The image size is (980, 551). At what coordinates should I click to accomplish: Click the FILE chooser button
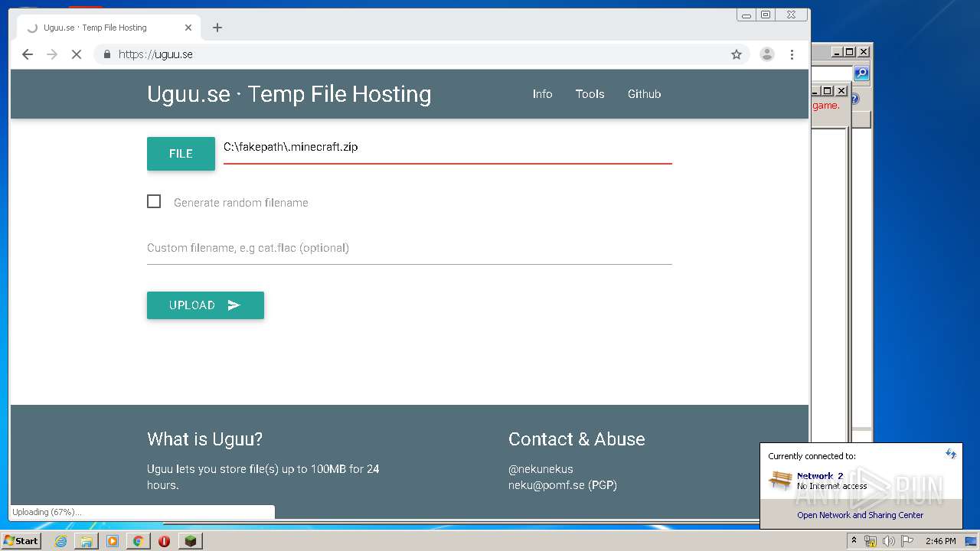181,154
